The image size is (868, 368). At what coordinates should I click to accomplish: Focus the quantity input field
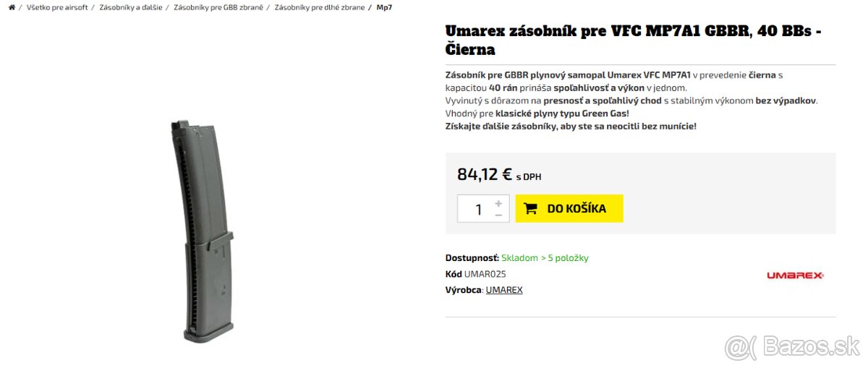477,209
